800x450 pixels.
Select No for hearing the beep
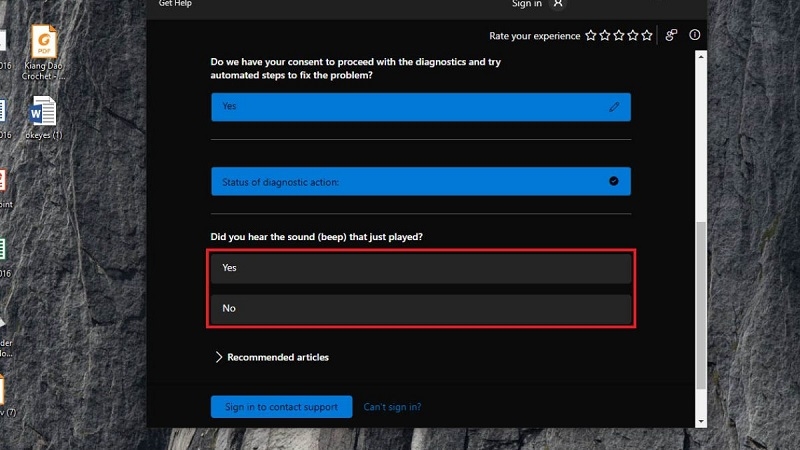click(x=421, y=308)
